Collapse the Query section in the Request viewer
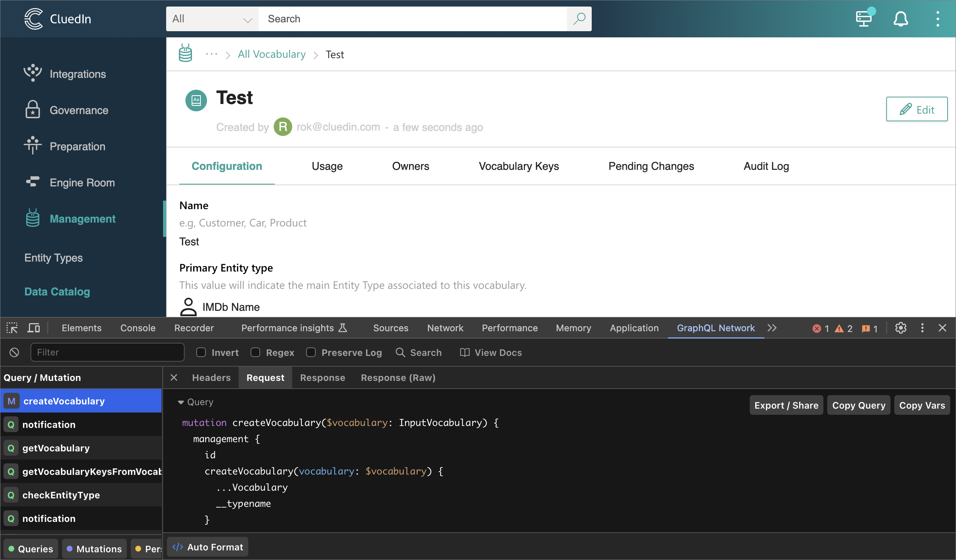Screen dimensions: 956x560 click(181, 402)
